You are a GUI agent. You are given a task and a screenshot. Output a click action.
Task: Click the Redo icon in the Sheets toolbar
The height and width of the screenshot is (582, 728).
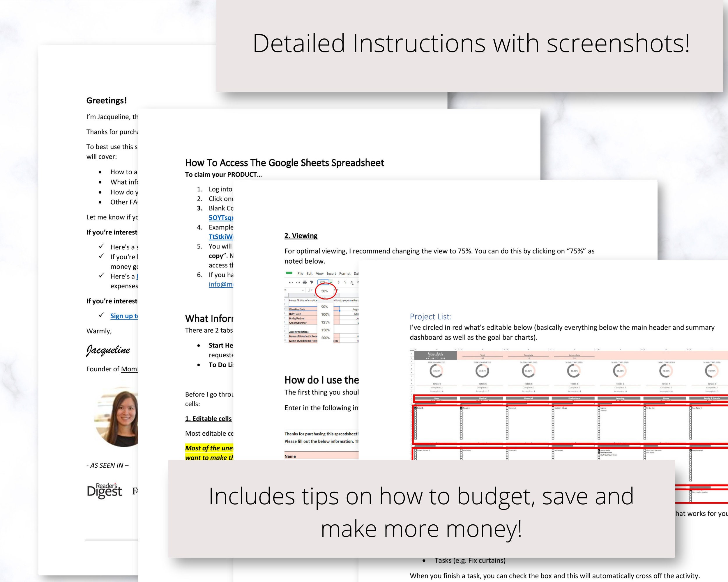coord(298,282)
